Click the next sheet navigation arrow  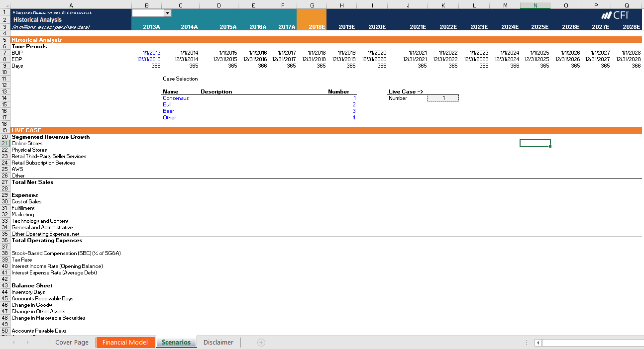pyautogui.click(x=27, y=342)
